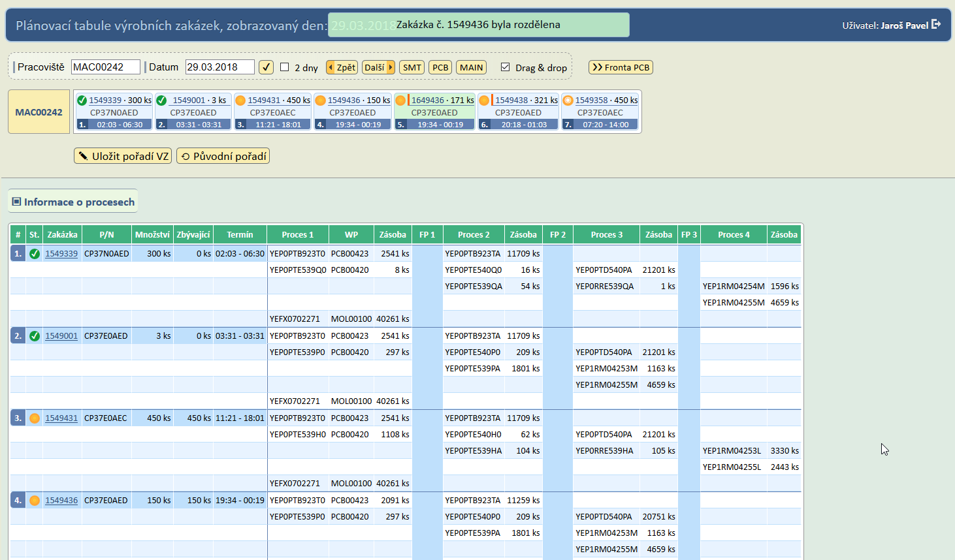Image resolution: width=955 pixels, height=560 pixels.
Task: Click the Pracoviště input field
Action: coord(105,67)
